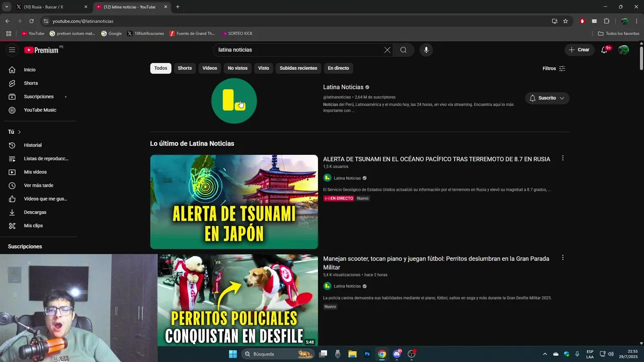
Task: Click the Chrome address bar URL
Action: [83, 21]
